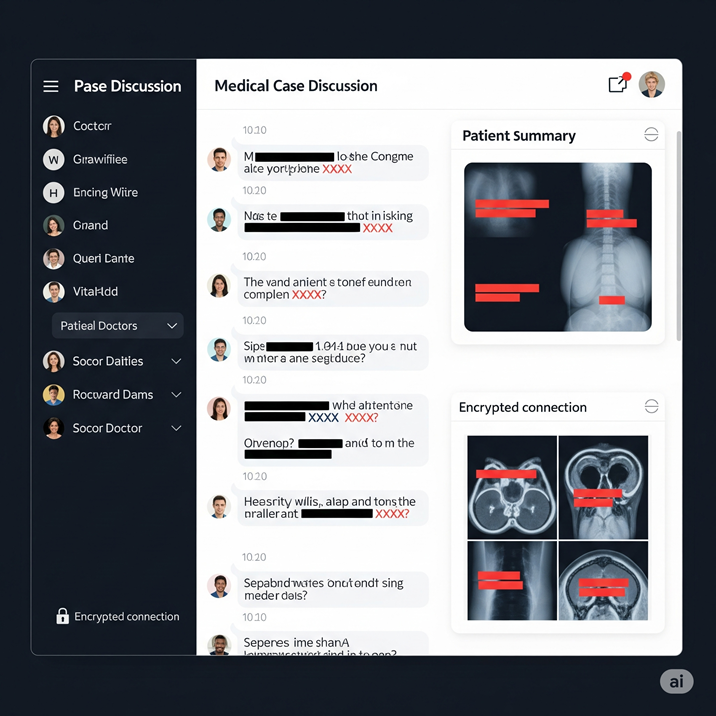Screen dimensions: 716x716
Task: Click the Socor Doctor name
Action: [107, 428]
